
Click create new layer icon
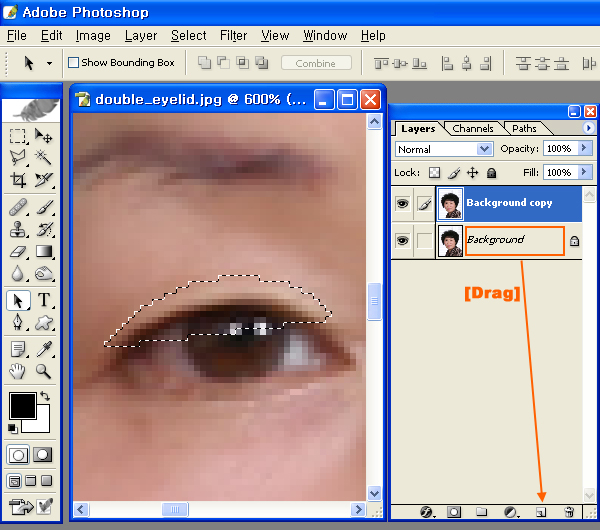click(541, 512)
